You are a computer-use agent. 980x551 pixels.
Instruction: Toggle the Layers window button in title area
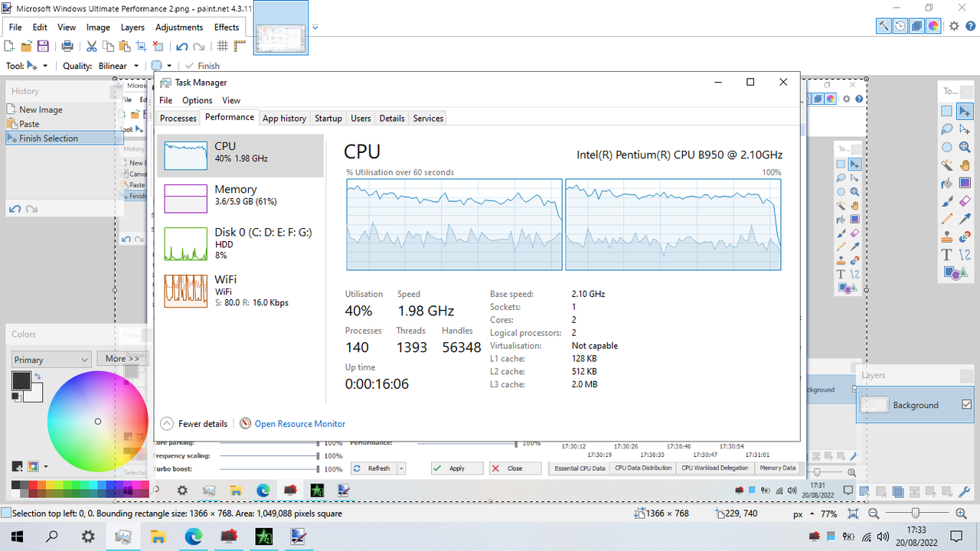click(917, 26)
